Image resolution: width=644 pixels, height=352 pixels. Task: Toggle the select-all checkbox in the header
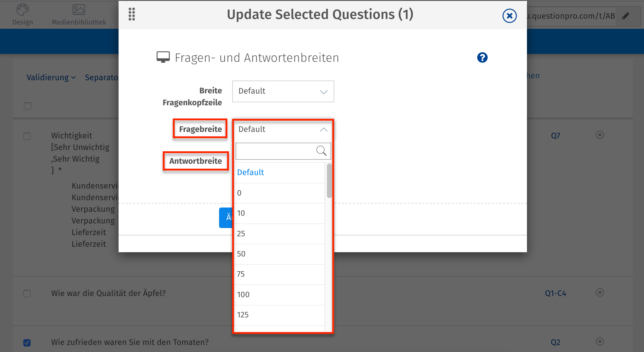point(28,106)
